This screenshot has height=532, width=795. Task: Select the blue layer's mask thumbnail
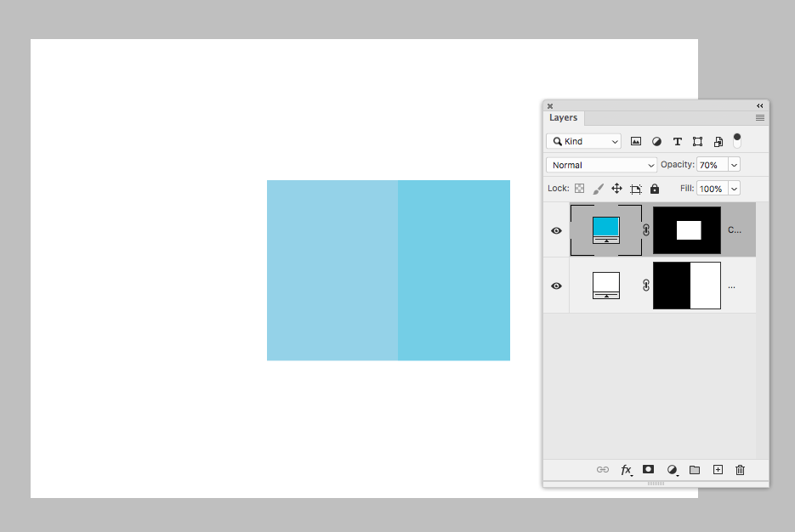point(686,230)
